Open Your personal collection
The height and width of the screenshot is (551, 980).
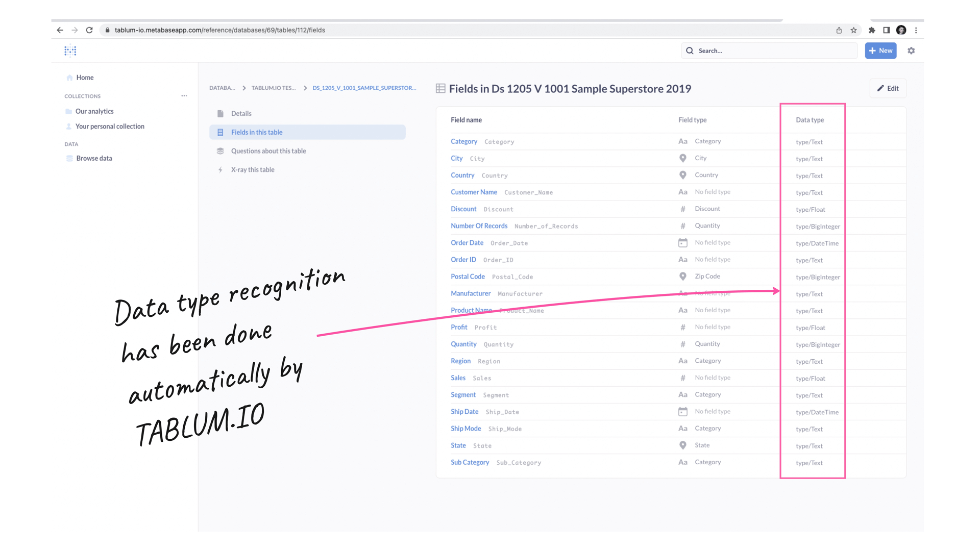pyautogui.click(x=110, y=127)
